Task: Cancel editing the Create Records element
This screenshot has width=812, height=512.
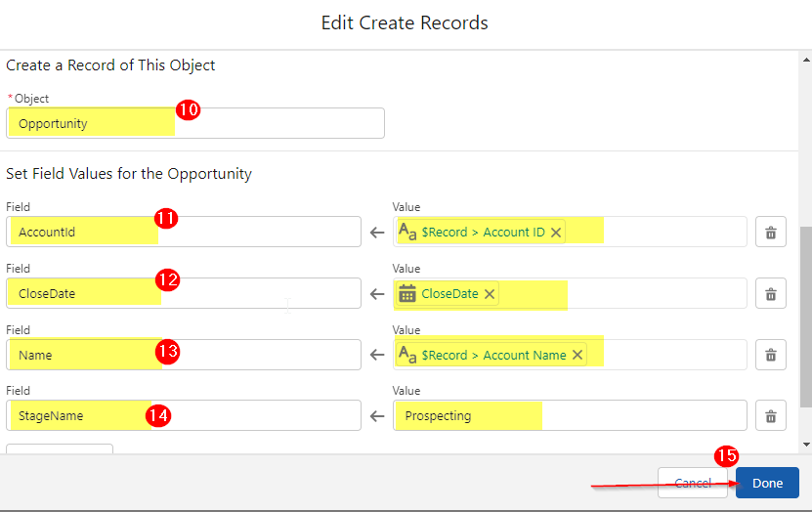Action: (693, 483)
